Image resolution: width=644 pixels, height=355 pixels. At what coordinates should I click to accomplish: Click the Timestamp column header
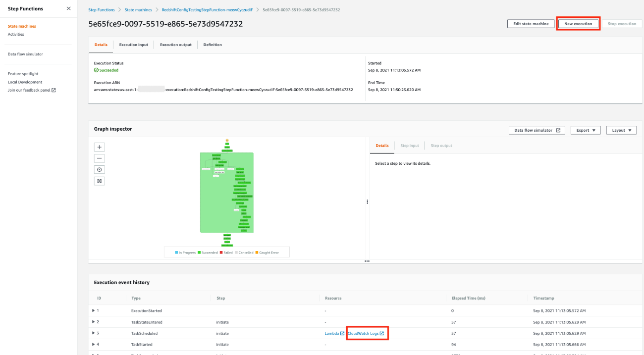click(543, 298)
